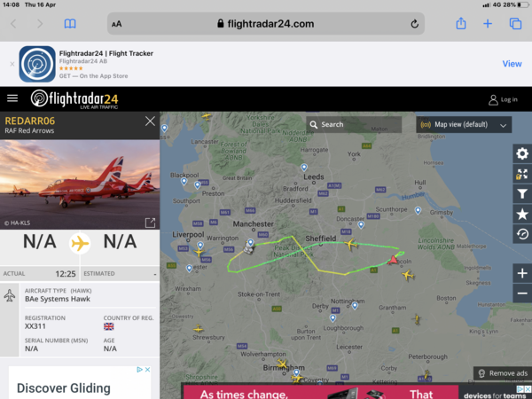This screenshot has height=399, width=532.
Task: Open the Safari share sheet
Action: point(461,23)
